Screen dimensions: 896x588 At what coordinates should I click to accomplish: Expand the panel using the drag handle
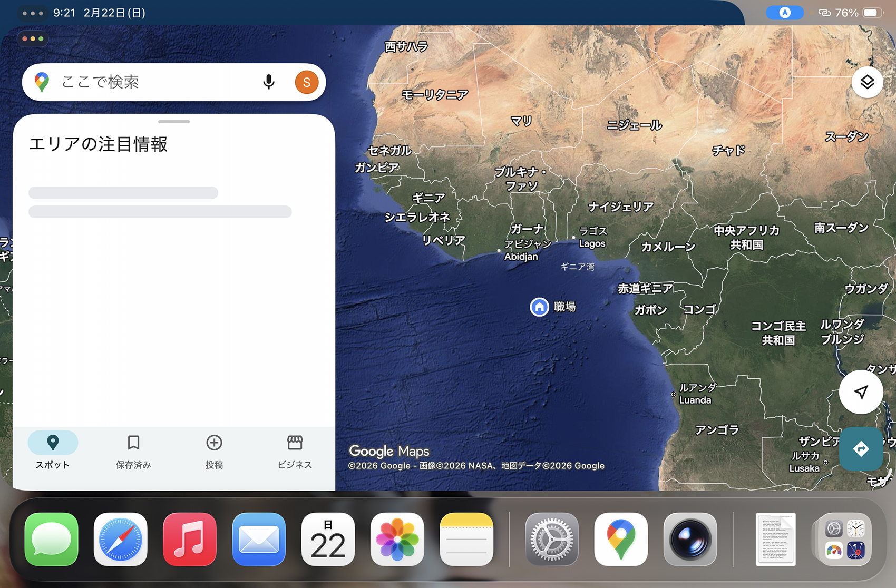click(x=174, y=122)
